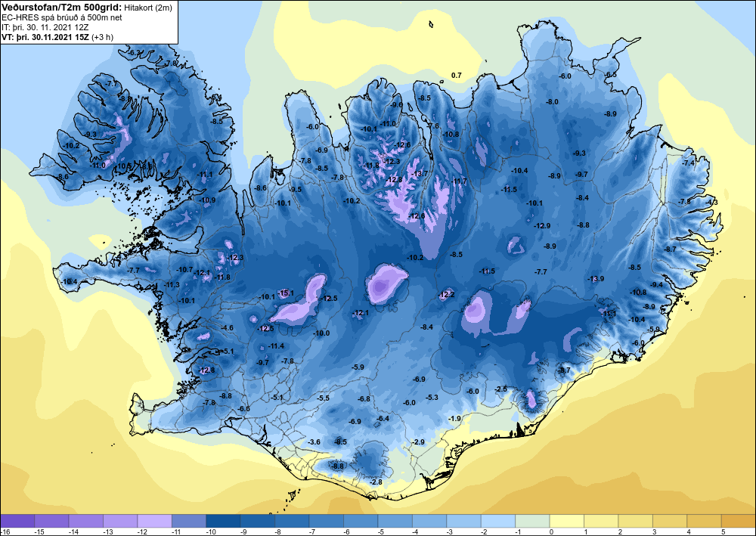Click the -6.6 temperature label

pos(244,409)
